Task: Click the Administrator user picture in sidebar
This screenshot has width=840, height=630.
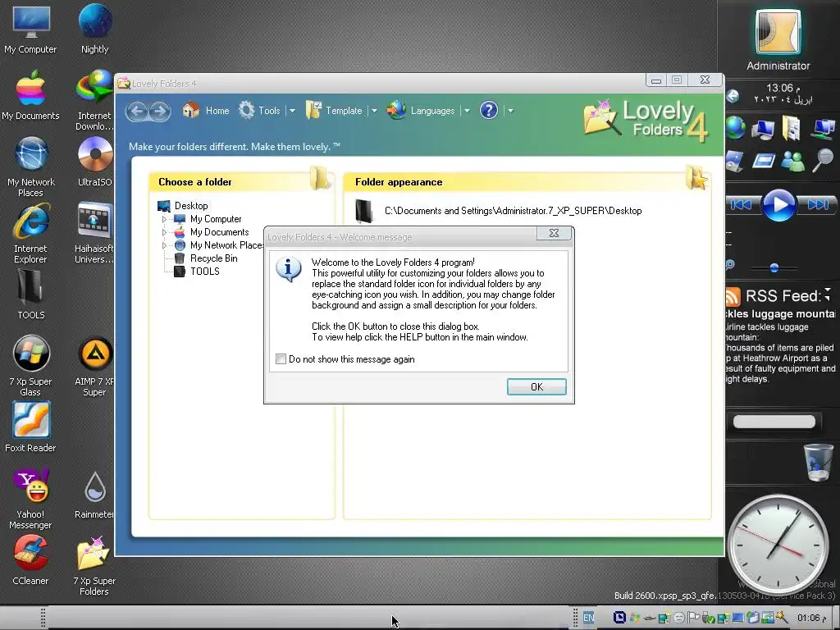Action: pos(778,32)
